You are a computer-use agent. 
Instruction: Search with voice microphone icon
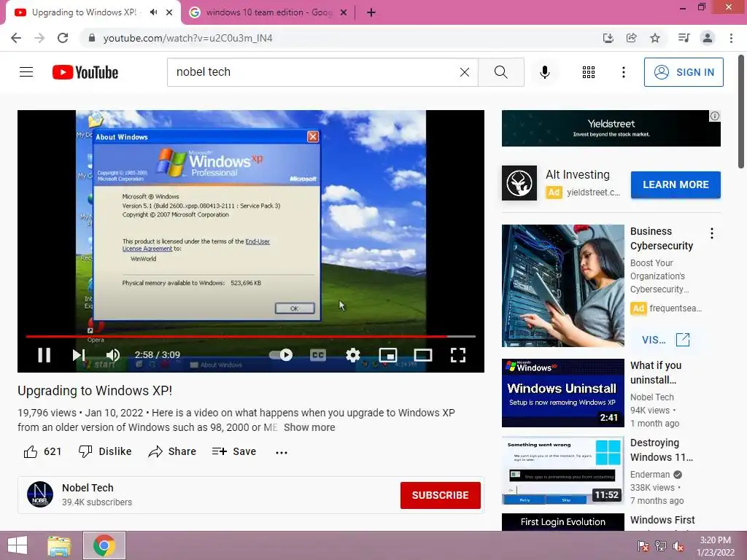pyautogui.click(x=545, y=72)
